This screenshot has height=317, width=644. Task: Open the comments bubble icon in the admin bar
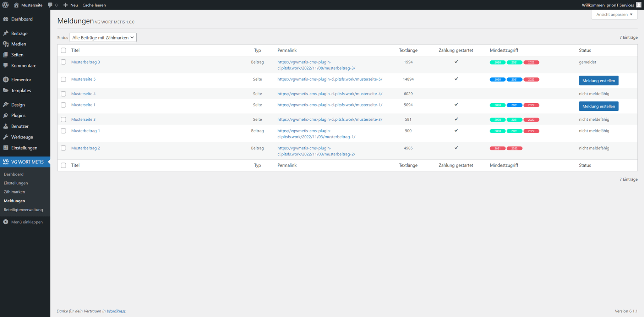50,5
